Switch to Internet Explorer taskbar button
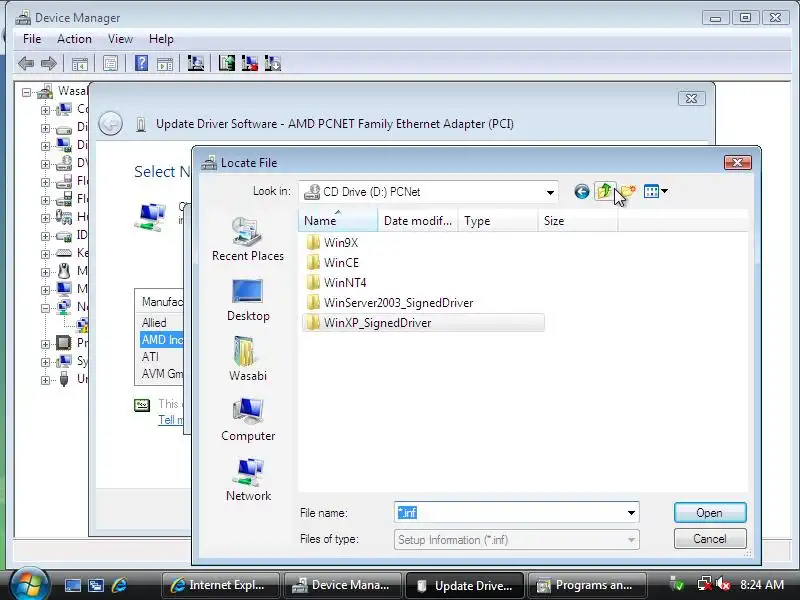Screen dimensions: 800x600 tap(220, 585)
